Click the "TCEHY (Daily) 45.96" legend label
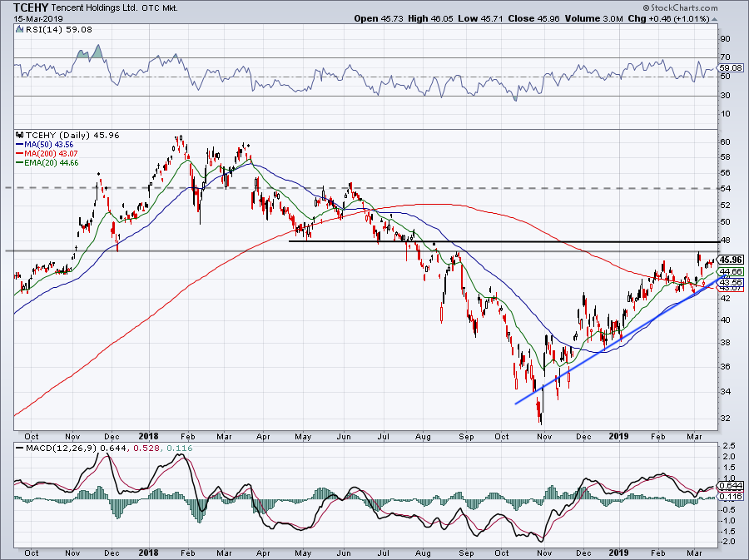Viewport: 749px width, 560px height. pos(72,135)
